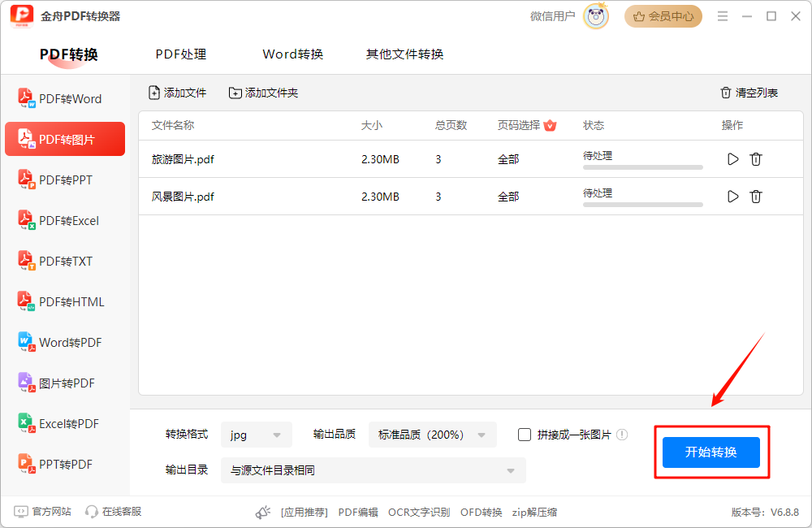Select PDF转TXT in the sidebar
Screen dimensions: 812x528
[65, 261]
